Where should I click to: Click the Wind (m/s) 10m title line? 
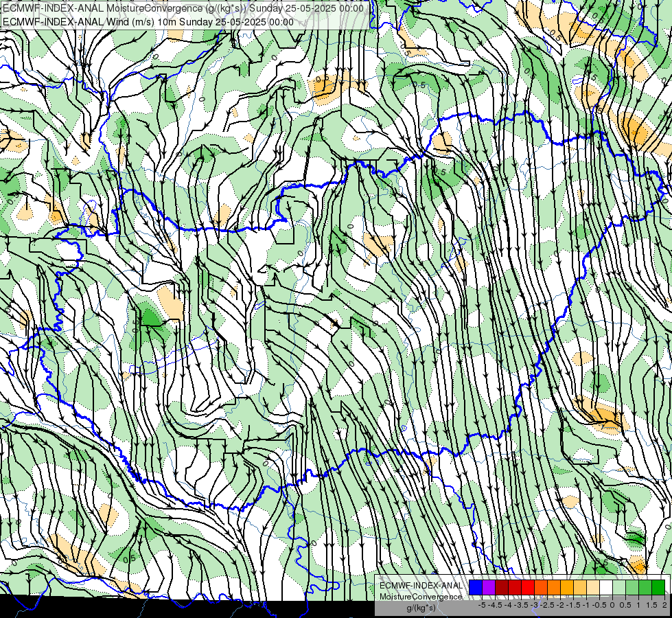148,22
